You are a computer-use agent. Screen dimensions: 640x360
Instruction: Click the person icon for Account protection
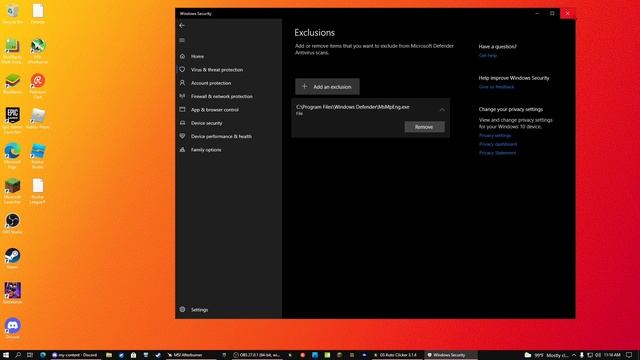tap(182, 83)
